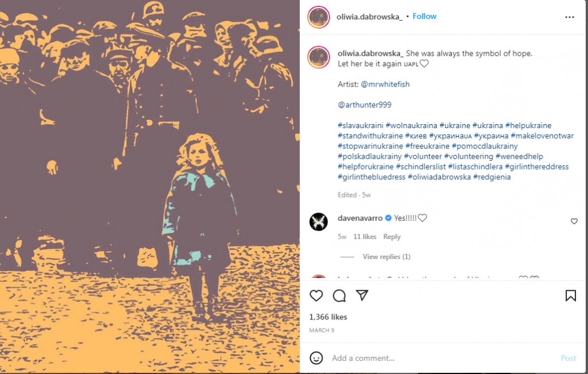Open the three-dot more options menu
588x374 pixels.
[569, 17]
